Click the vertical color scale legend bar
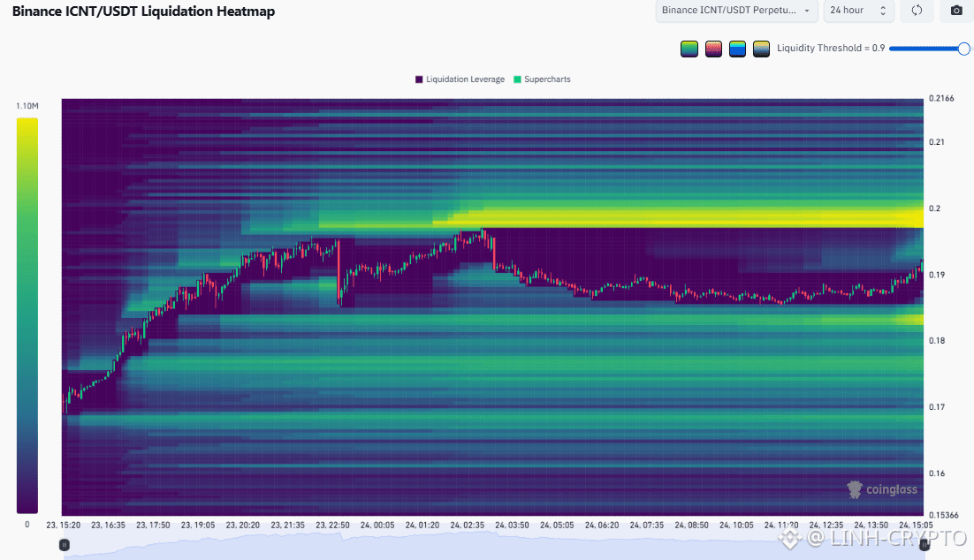This screenshot has height=560, width=974. tap(27, 315)
